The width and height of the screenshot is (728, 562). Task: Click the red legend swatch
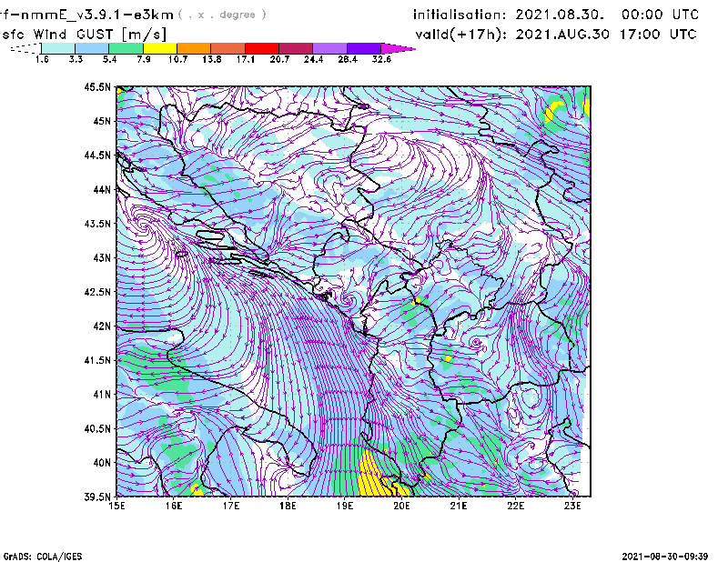click(x=262, y=48)
